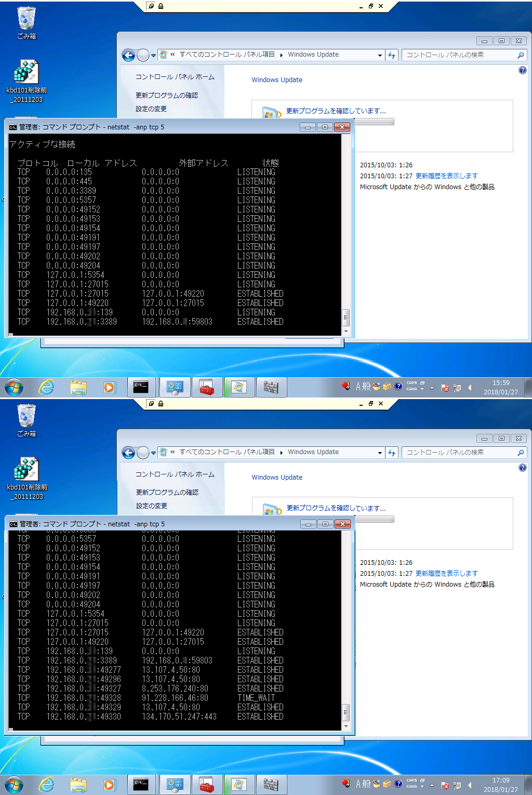This screenshot has width=532, height=795.
Task: Click '更新プログラムの確認' in the 15:59 window
Action: [166, 95]
